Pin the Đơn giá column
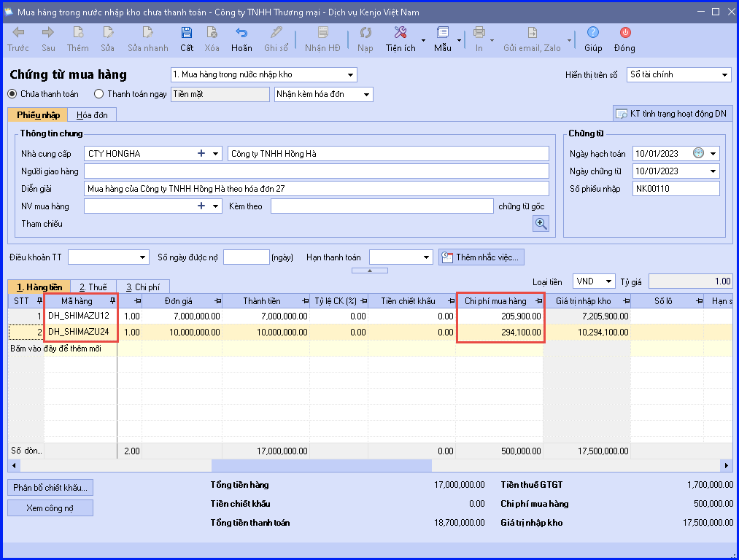 tap(217, 301)
